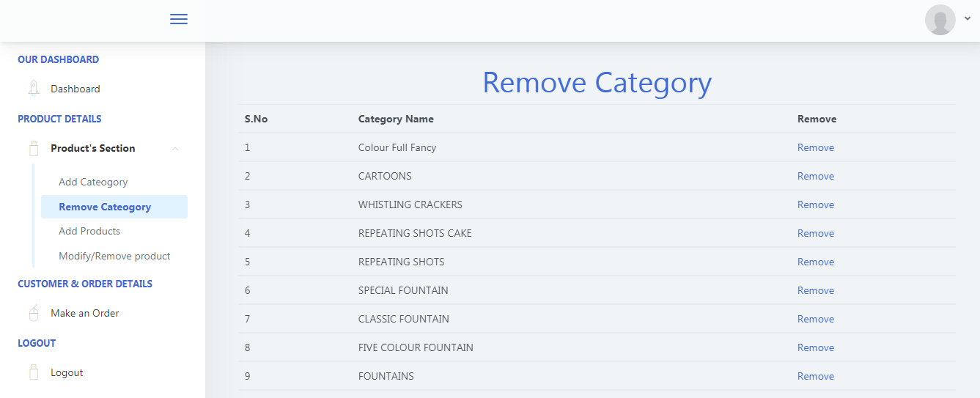Remove the FIVE COLOUR FOUNTAIN category
This screenshot has width=980, height=398.
coord(815,347)
